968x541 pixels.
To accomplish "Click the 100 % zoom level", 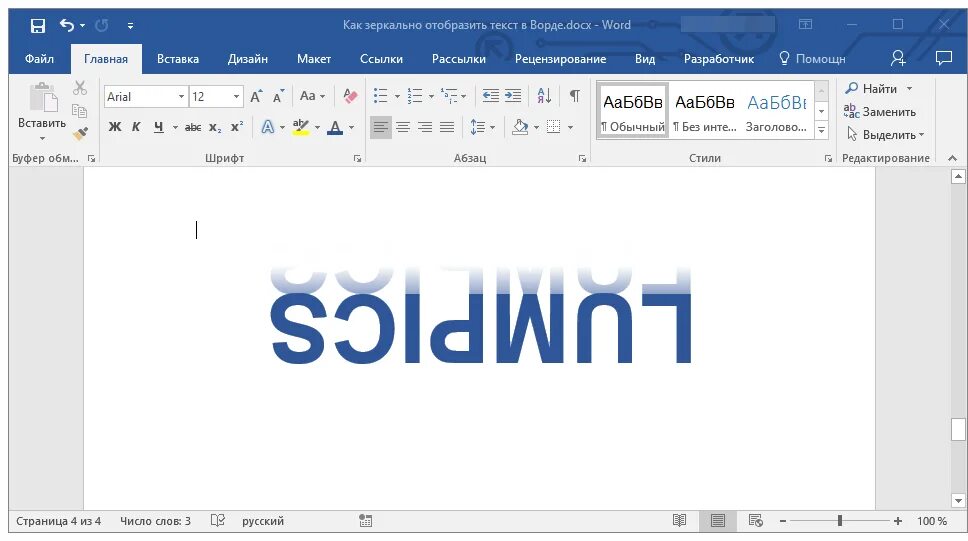I will tap(932, 521).
